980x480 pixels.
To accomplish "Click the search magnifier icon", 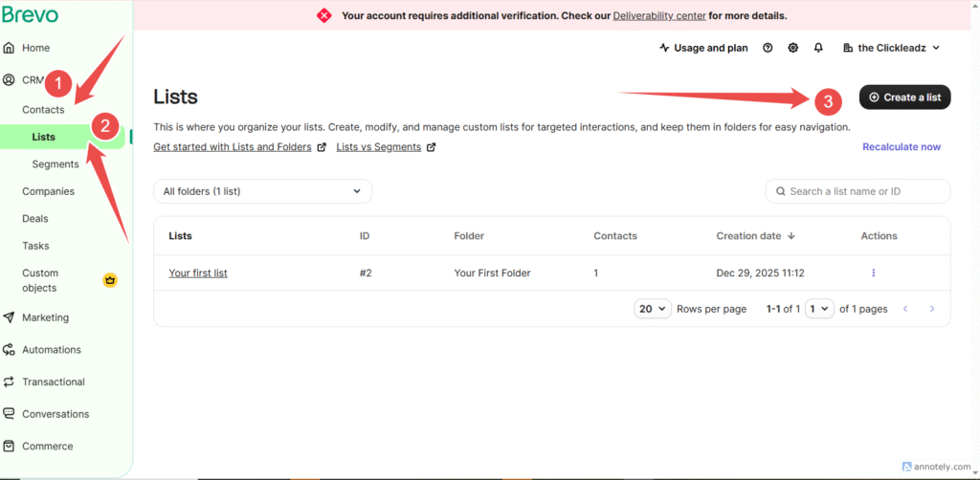I will click(x=781, y=191).
